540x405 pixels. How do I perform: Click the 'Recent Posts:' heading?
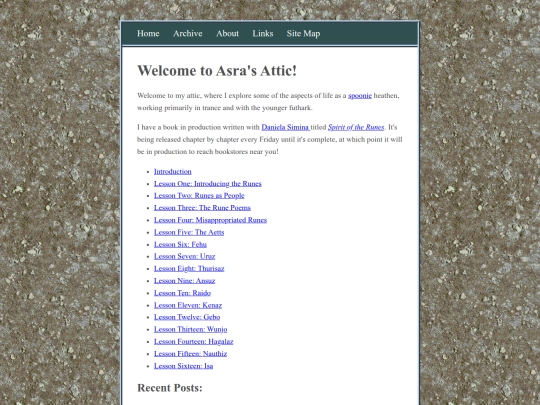(170, 388)
